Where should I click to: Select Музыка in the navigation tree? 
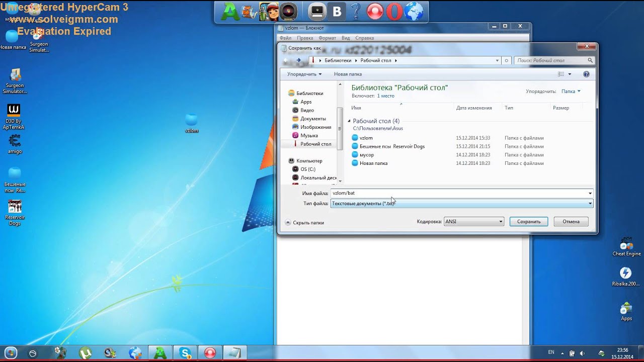(309, 136)
